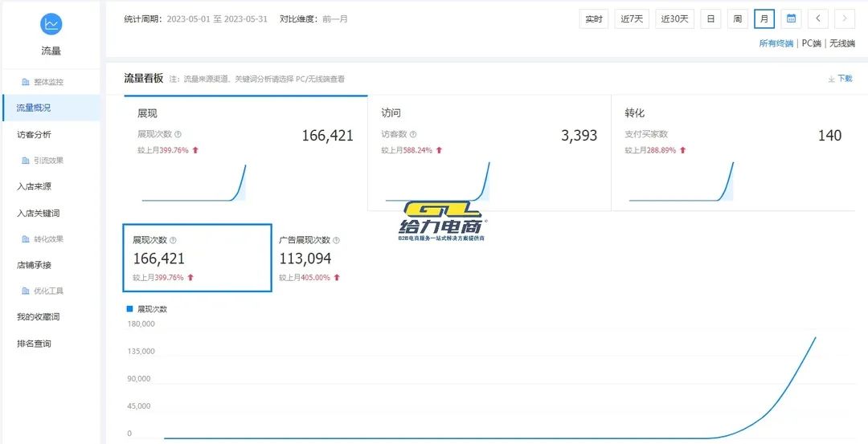Click the 展现 card sparkline chart
This screenshot has width=868, height=444.
tap(194, 182)
